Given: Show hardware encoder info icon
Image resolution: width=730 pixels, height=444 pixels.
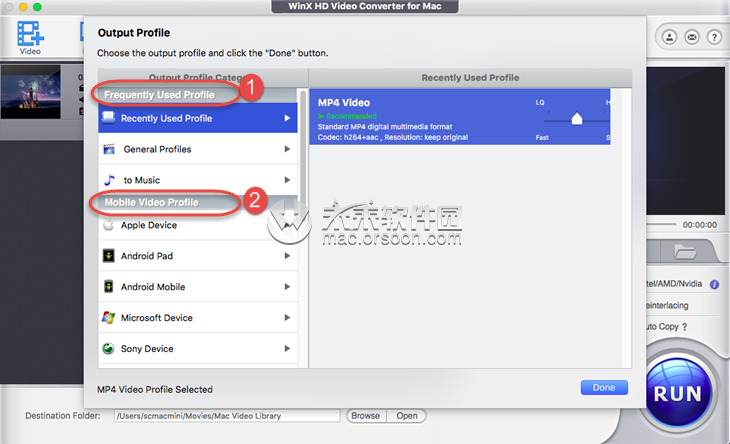Looking at the screenshot, I should pyautogui.click(x=714, y=284).
